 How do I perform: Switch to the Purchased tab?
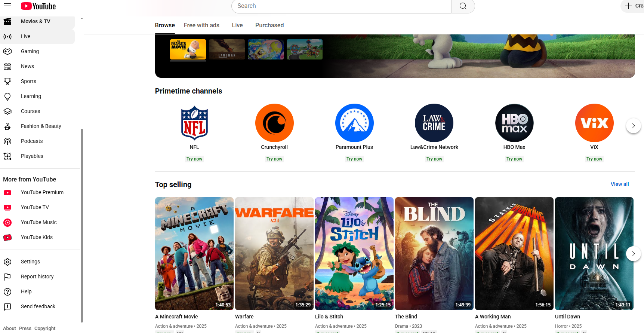[x=269, y=25]
